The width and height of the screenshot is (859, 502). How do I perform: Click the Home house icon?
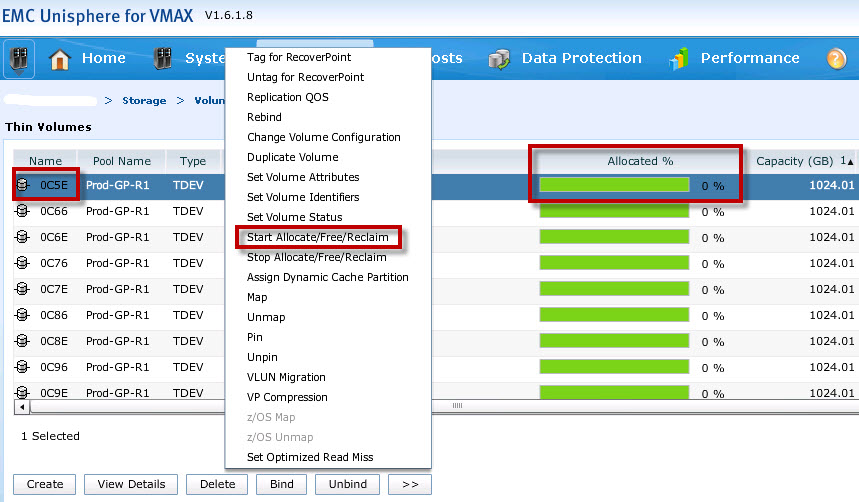61,59
